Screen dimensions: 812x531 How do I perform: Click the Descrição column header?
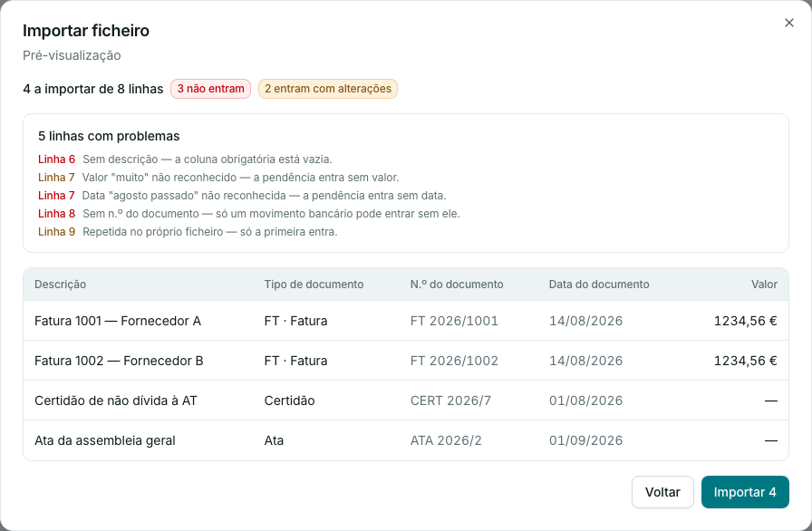[60, 285]
